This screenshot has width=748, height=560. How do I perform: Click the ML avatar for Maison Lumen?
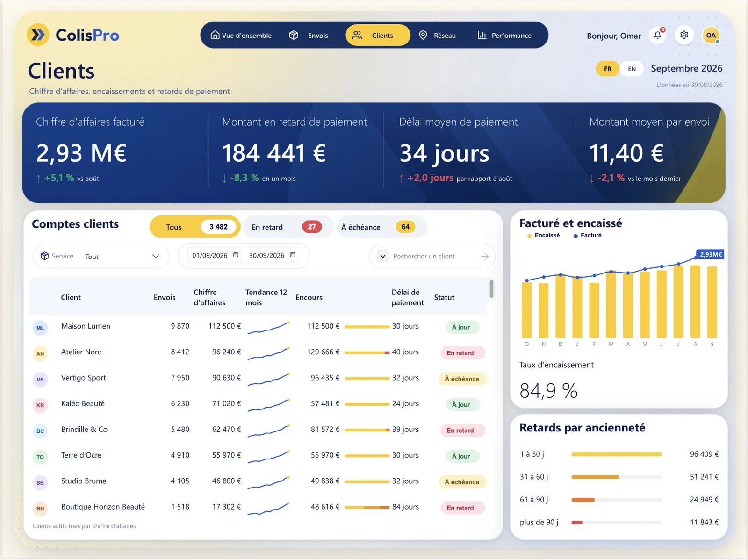pyautogui.click(x=40, y=328)
